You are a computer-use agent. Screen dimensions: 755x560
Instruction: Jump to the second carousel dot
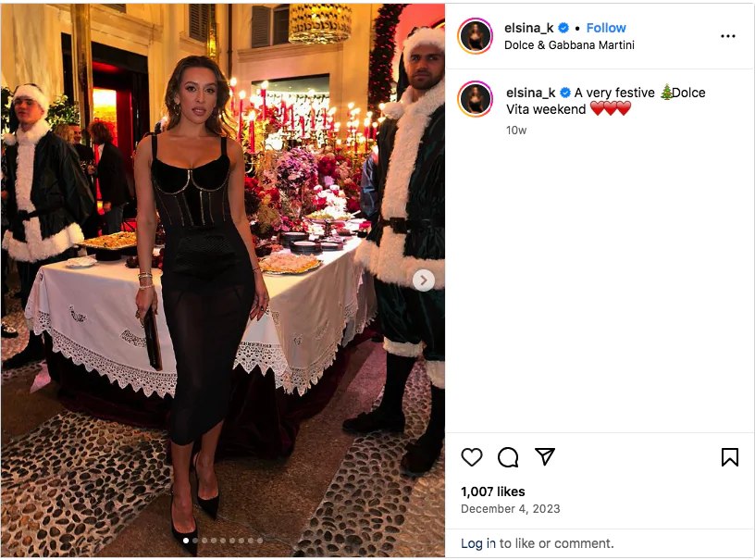coord(195,541)
